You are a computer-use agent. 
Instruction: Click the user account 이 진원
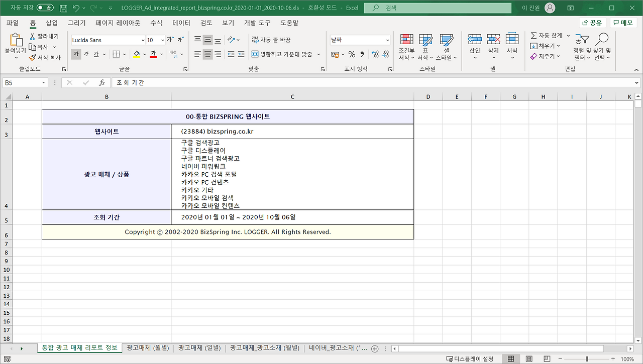coord(538,8)
